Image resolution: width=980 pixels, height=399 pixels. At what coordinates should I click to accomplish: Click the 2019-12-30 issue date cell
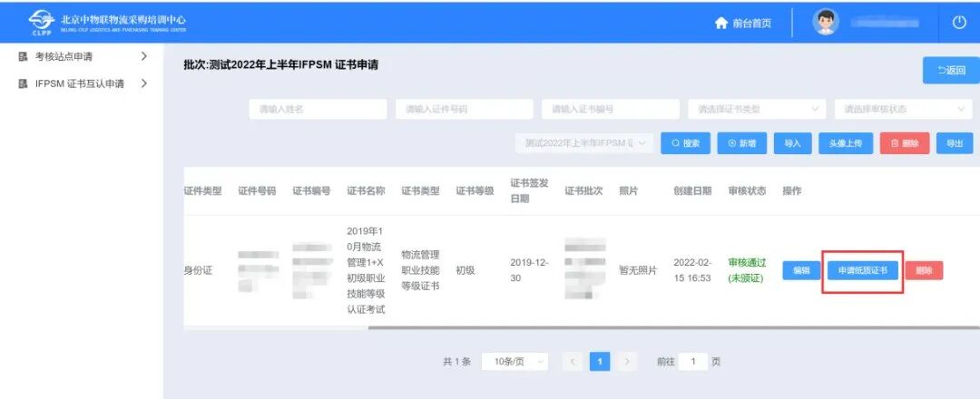tap(529, 270)
